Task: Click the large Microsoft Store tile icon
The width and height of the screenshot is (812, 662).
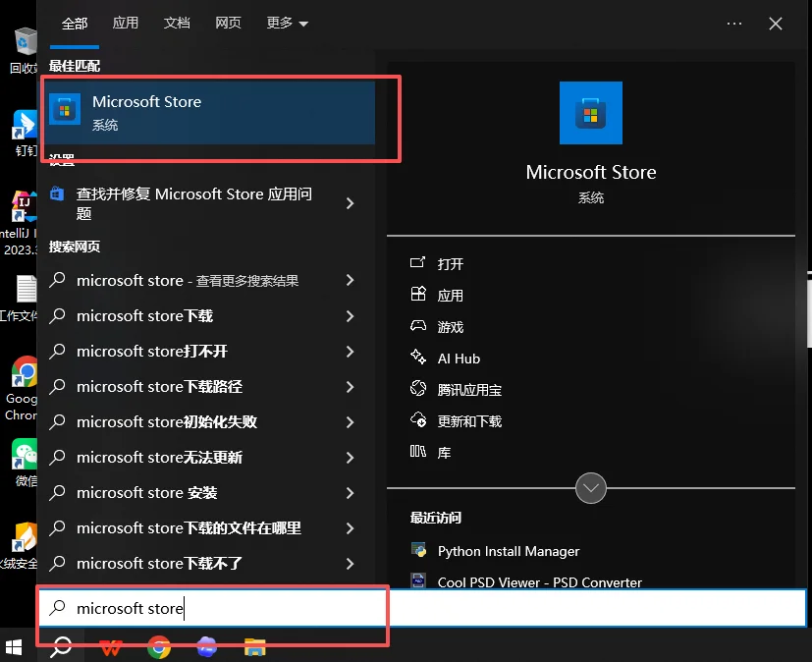Action: click(591, 113)
